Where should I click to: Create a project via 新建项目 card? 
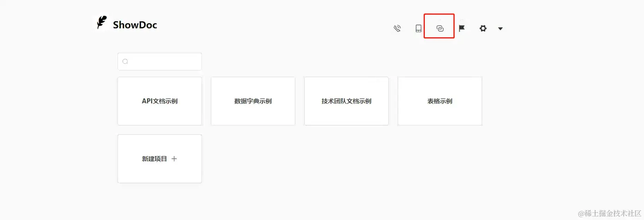click(160, 159)
